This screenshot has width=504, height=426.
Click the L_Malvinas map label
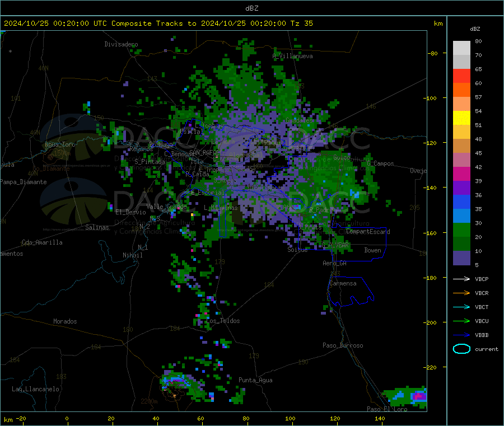click(221, 208)
